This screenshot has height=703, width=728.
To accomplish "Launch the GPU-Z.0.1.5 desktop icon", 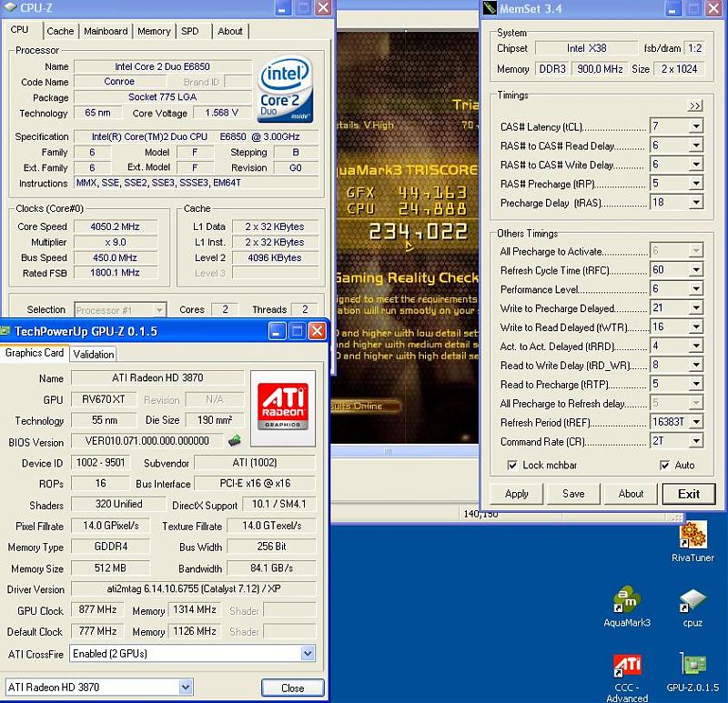I will tap(693, 672).
